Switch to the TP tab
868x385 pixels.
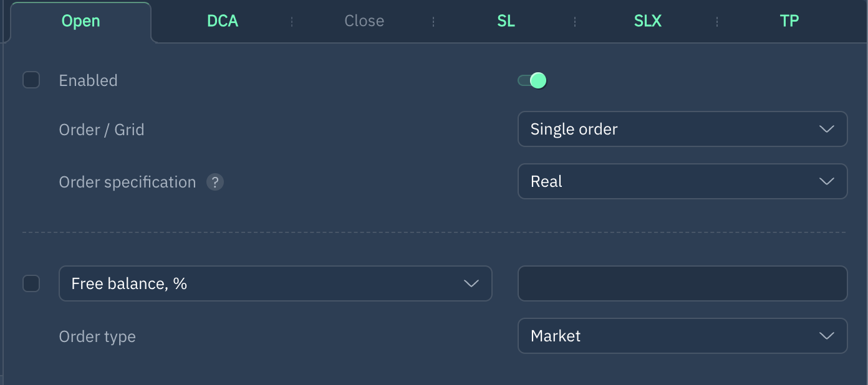[789, 21]
